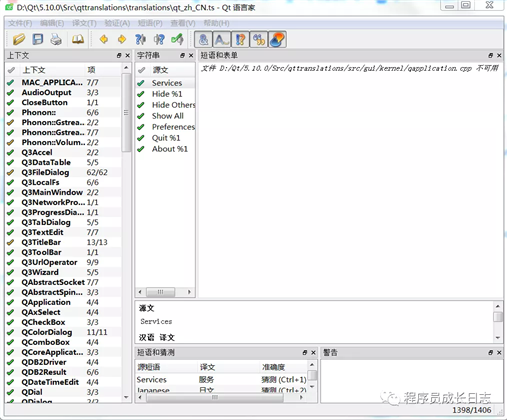Select the QDateTimeEdit context
This screenshot has width=507, height=420.
point(63,382)
